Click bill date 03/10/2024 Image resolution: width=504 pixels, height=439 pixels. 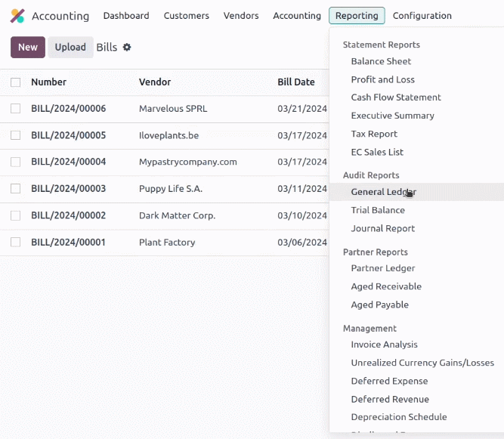point(302,215)
